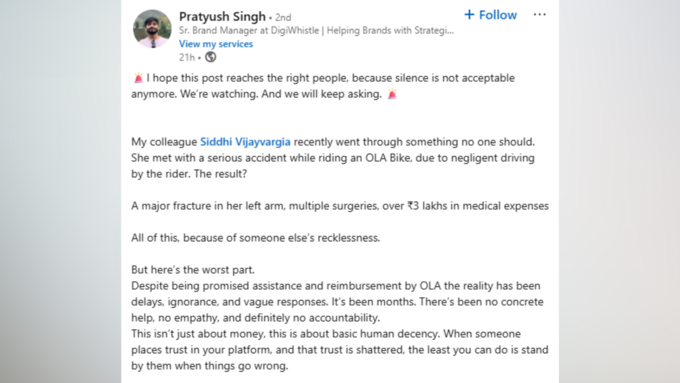Click the siren emoji before 'I hope'
This screenshot has width=680, height=383.
tap(138, 78)
